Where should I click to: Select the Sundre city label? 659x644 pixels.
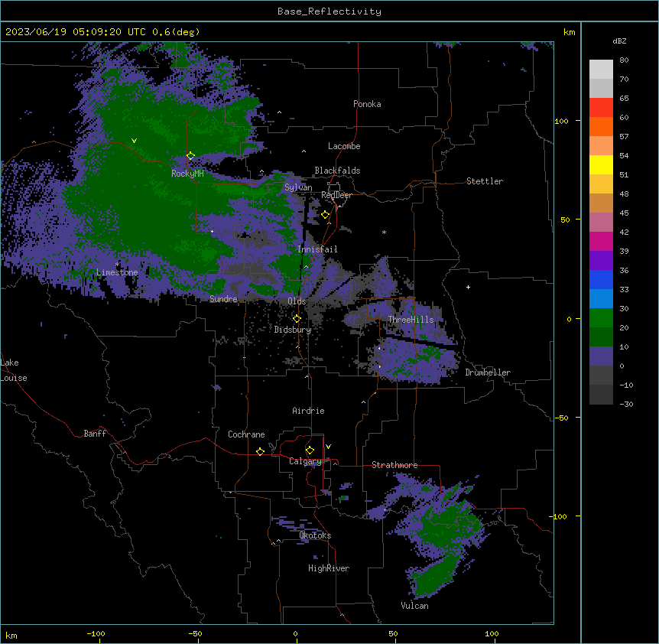(223, 299)
